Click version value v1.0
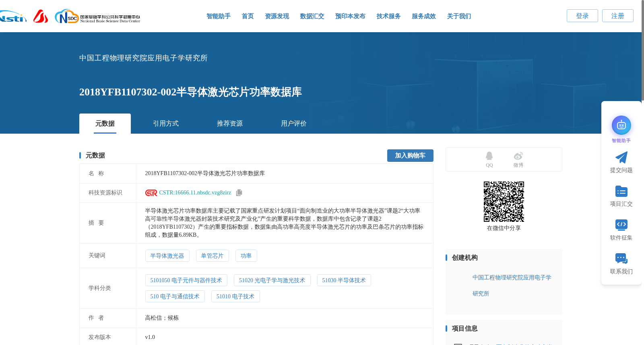 click(x=150, y=337)
